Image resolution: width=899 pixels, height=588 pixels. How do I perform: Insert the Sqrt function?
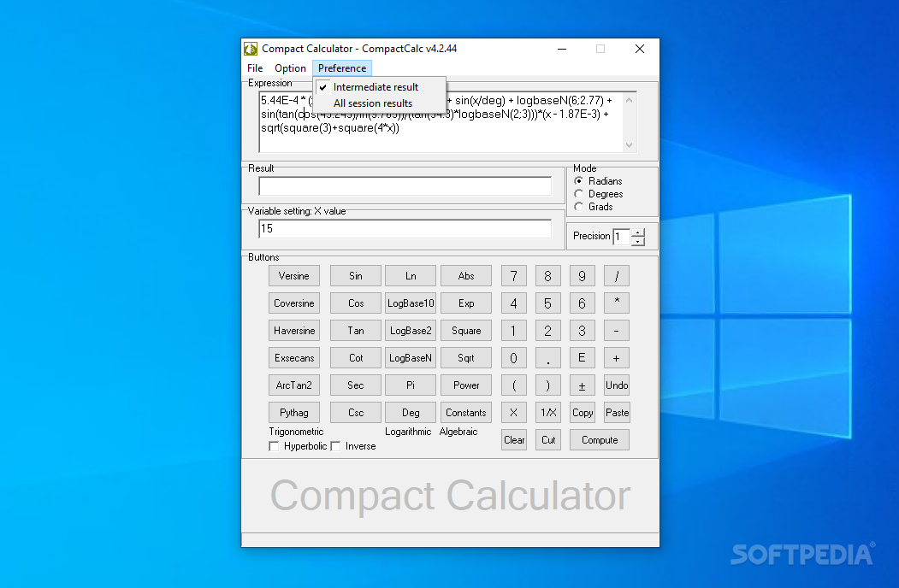[x=466, y=358]
